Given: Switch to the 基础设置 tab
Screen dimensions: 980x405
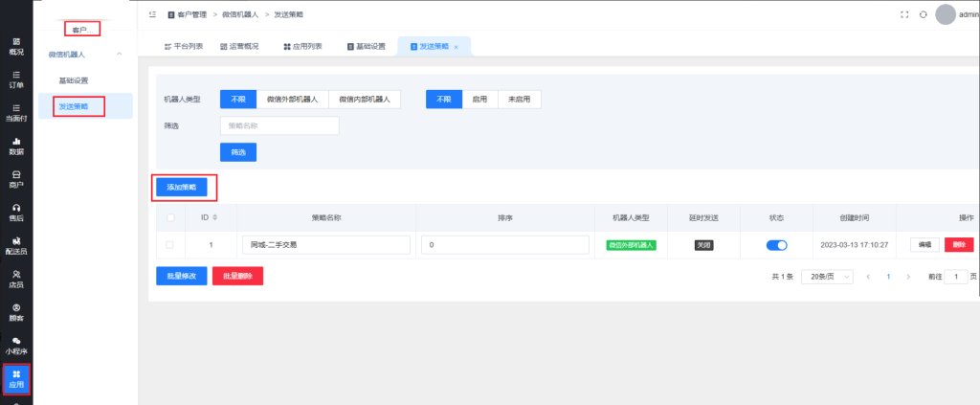Looking at the screenshot, I should (365, 46).
